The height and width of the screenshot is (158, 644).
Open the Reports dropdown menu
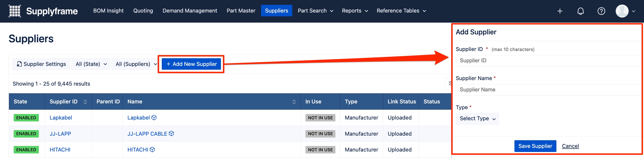tap(355, 11)
